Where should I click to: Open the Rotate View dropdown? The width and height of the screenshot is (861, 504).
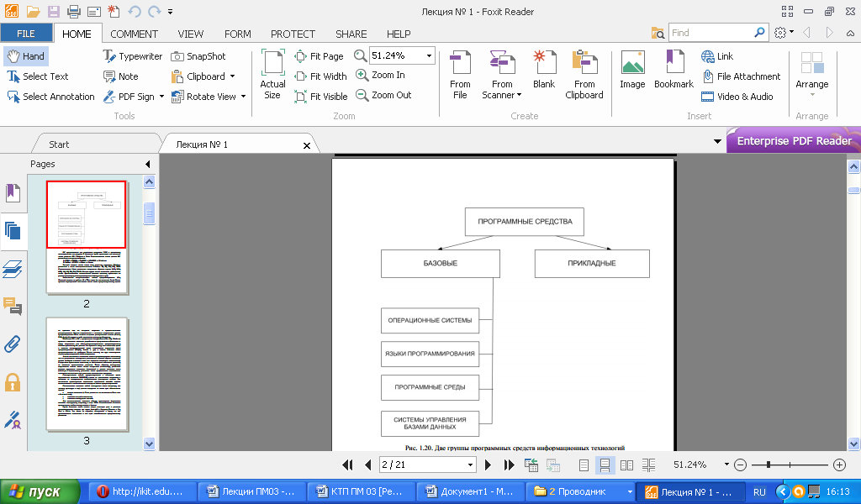click(243, 97)
